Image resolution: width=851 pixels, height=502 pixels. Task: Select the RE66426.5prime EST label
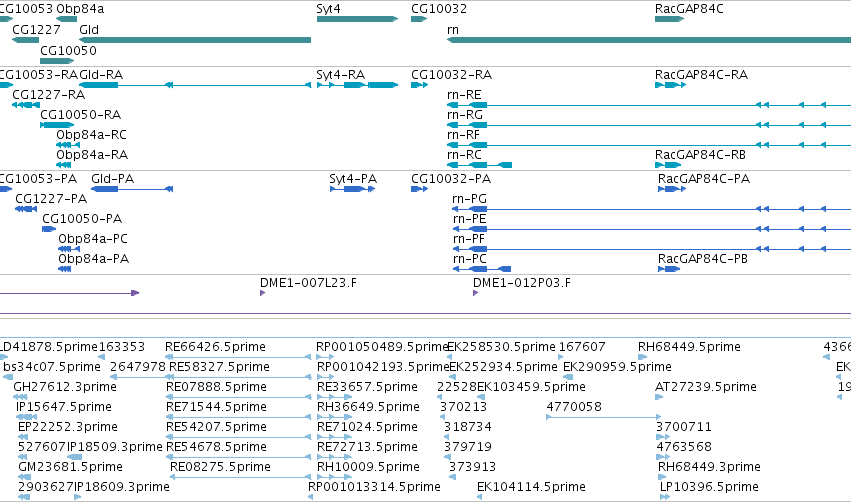pyautogui.click(x=215, y=347)
